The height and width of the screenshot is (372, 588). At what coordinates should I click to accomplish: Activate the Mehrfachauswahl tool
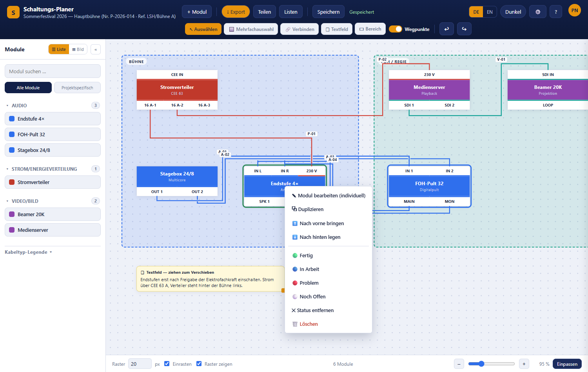(x=251, y=29)
